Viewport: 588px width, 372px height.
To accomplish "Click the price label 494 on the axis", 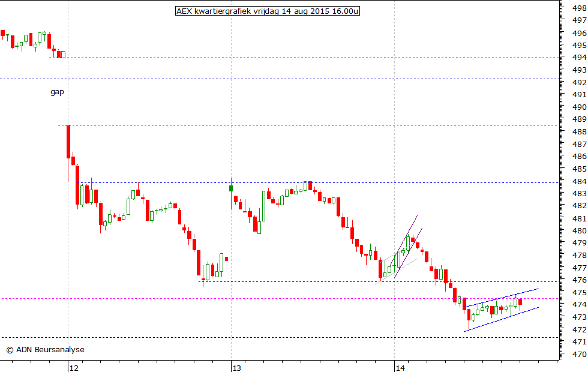I will point(580,58).
